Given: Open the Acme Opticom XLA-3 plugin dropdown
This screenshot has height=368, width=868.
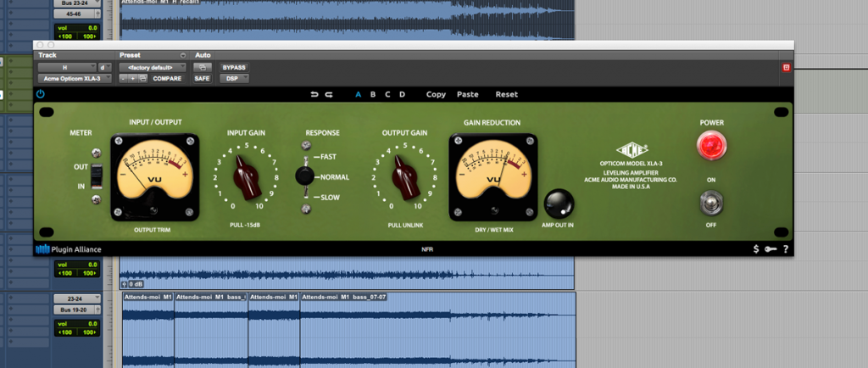Looking at the screenshot, I should tap(75, 79).
